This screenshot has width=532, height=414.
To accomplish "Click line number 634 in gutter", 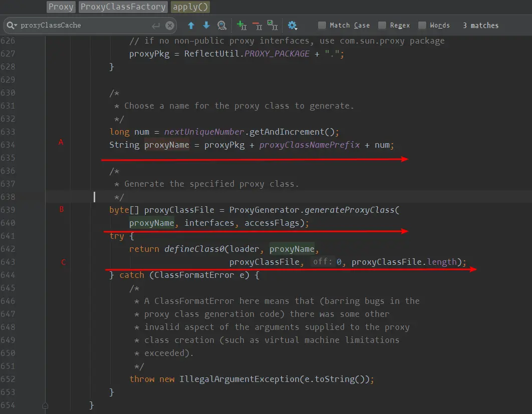I will 8,145.
